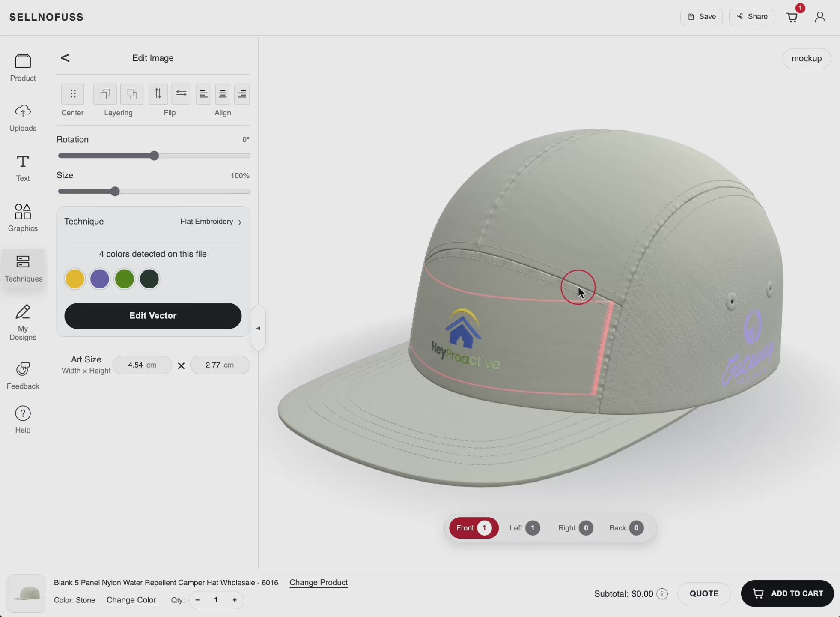
Task: Open the Text tool panel
Action: pos(23,168)
